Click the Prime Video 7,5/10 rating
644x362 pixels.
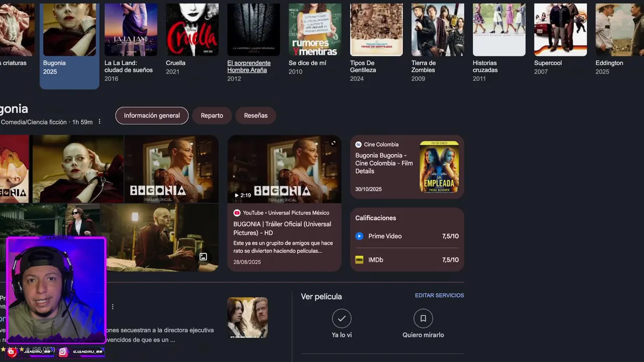[x=450, y=236]
